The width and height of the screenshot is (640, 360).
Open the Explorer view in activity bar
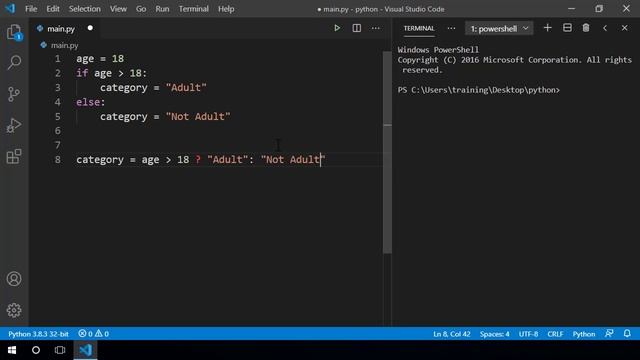pyautogui.click(x=14, y=32)
